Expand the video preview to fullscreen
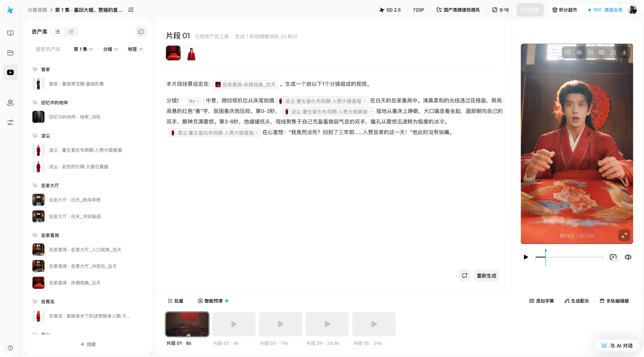 pos(624,235)
